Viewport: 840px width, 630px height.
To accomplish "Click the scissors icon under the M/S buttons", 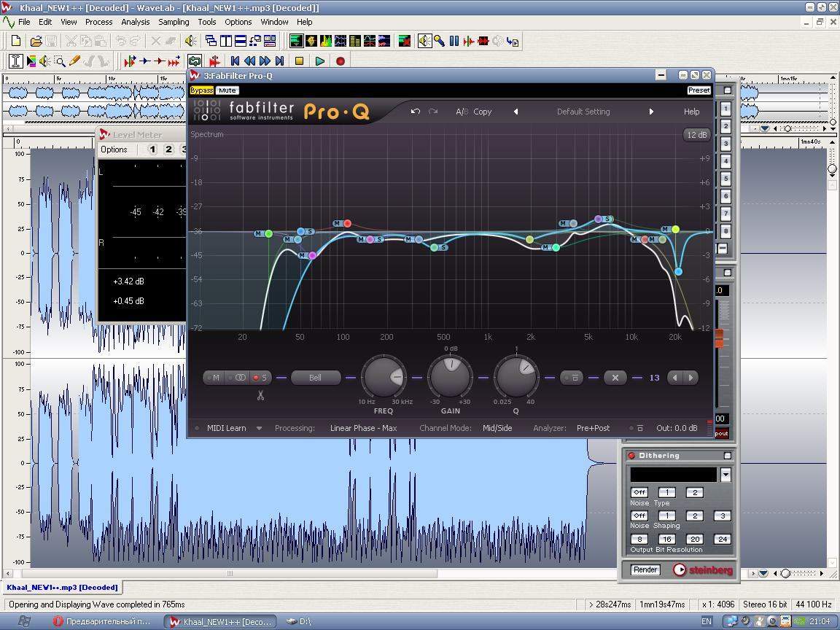I will 260,396.
